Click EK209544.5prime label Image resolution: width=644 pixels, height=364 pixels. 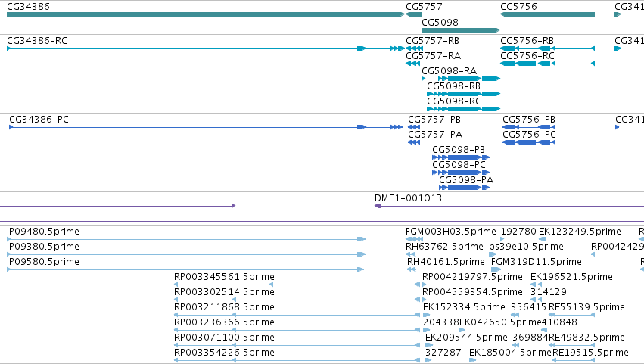(467, 338)
